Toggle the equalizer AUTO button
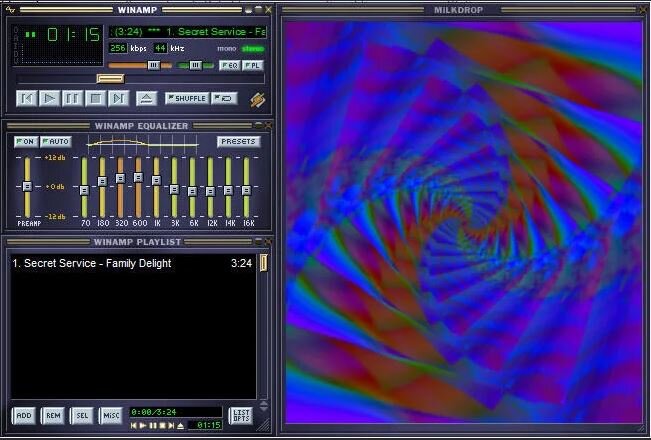 coord(56,142)
